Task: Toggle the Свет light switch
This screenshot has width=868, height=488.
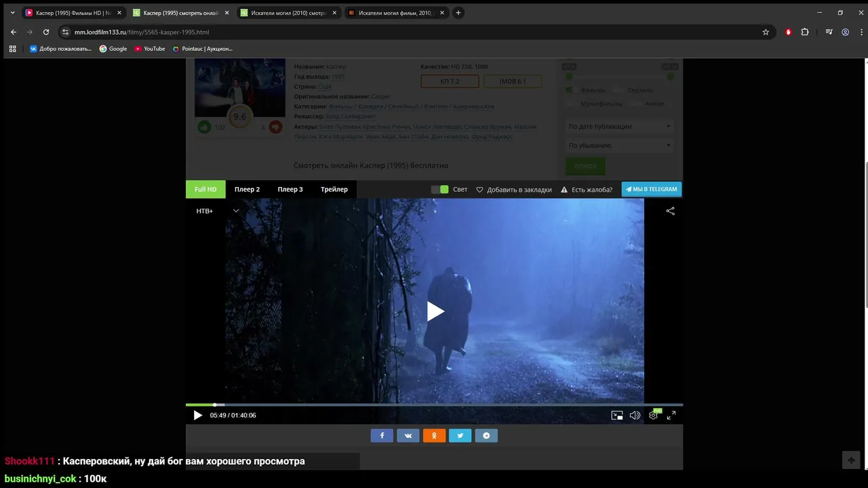Action: [x=439, y=190]
